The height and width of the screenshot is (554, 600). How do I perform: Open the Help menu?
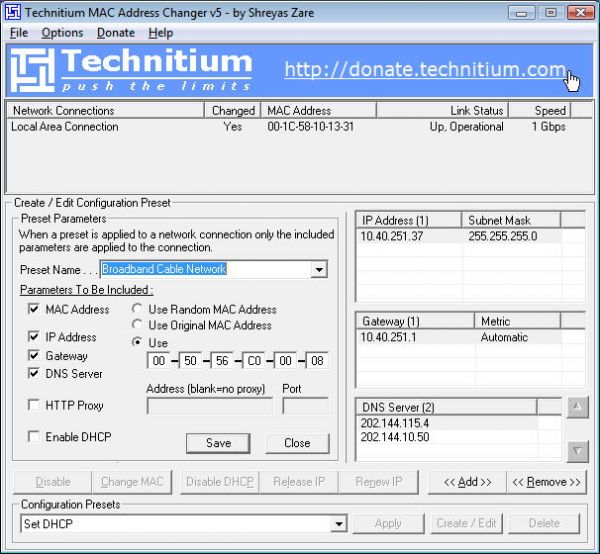[161, 33]
